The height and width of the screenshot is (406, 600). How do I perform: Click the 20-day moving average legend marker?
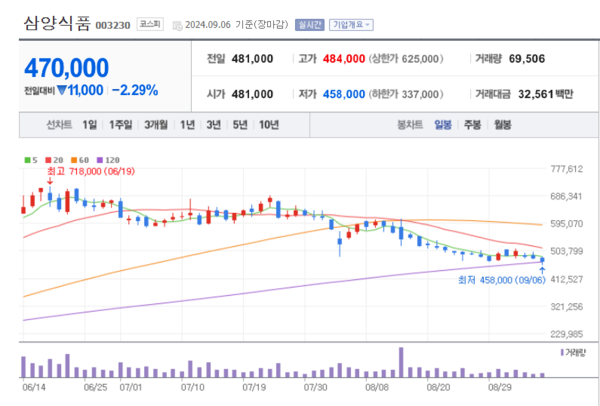pyautogui.click(x=46, y=160)
